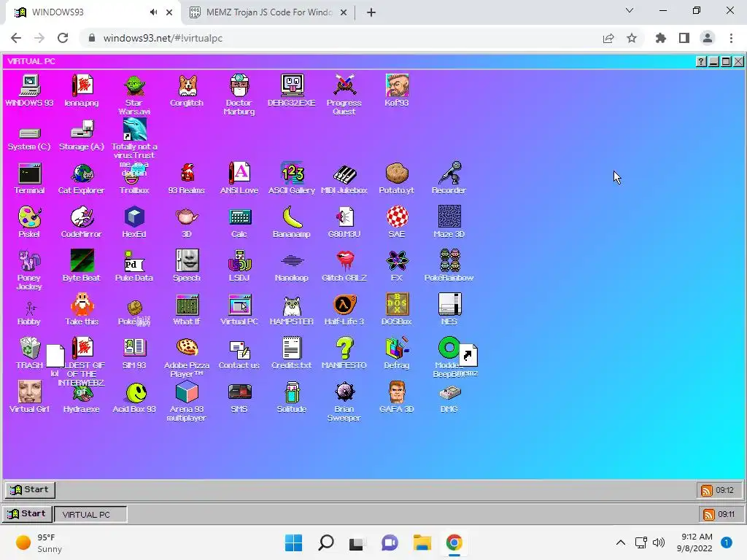Open the MANIFESTO question mark icon
The height and width of the screenshot is (560, 747).
[x=344, y=348]
